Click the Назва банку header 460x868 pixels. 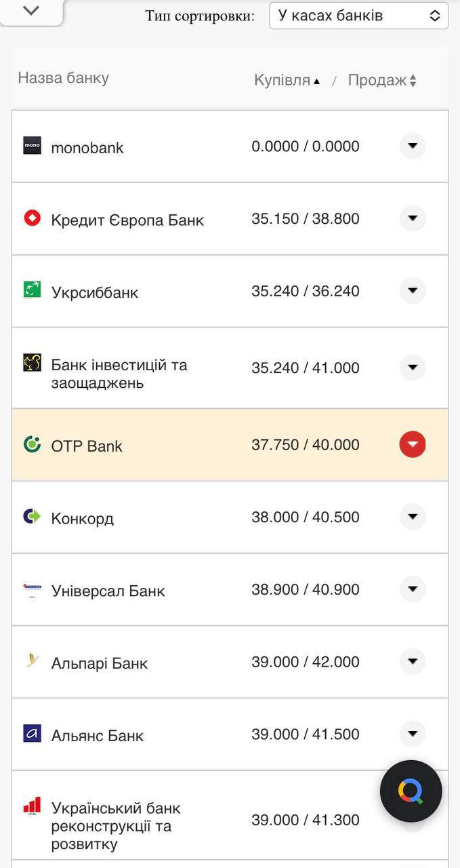[62, 78]
